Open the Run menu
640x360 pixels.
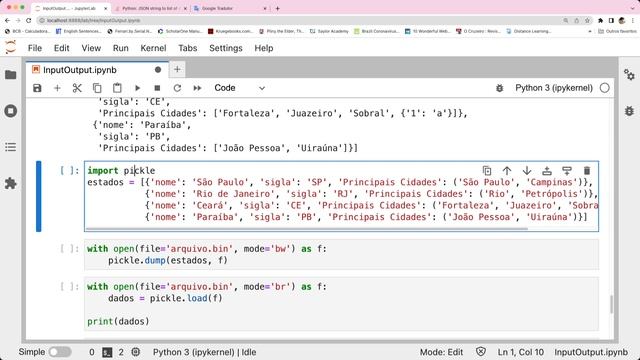click(x=120, y=48)
